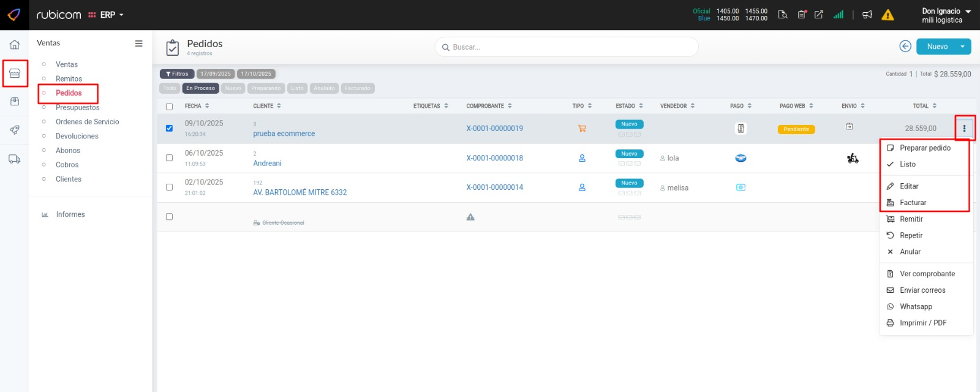Click the yellow warning triangle icon
The image size is (980, 392).
(888, 15)
